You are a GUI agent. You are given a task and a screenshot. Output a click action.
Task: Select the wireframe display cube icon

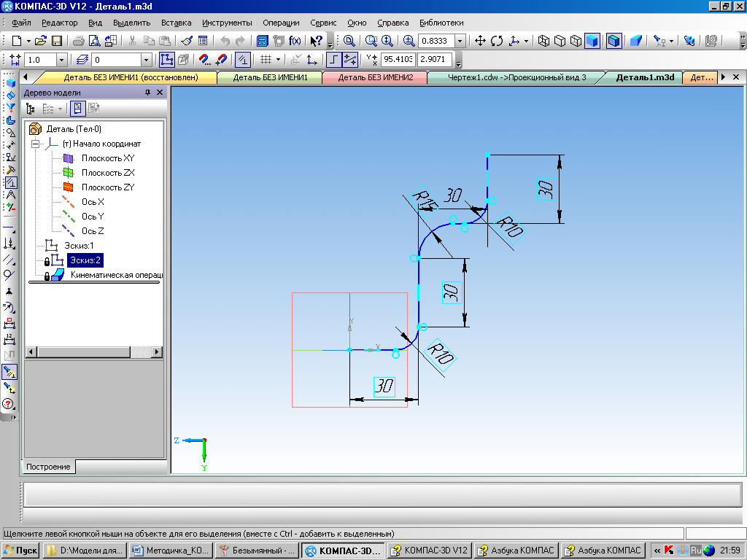(543, 41)
